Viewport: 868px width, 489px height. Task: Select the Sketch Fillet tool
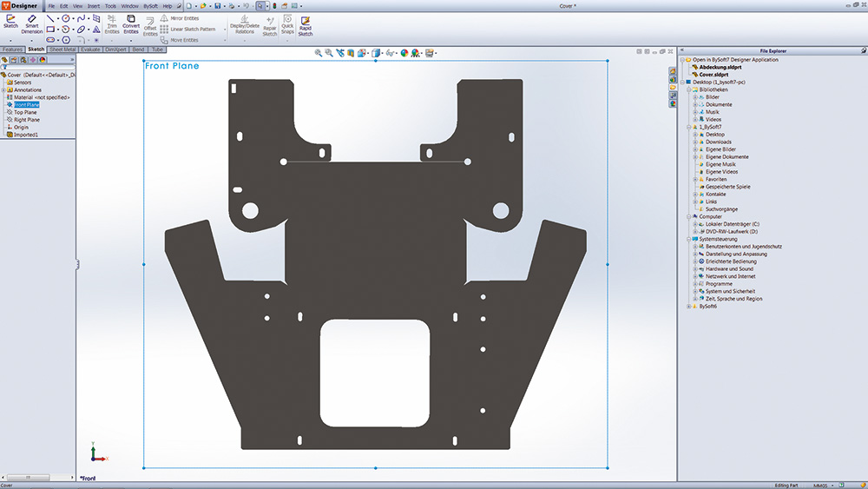(80, 40)
